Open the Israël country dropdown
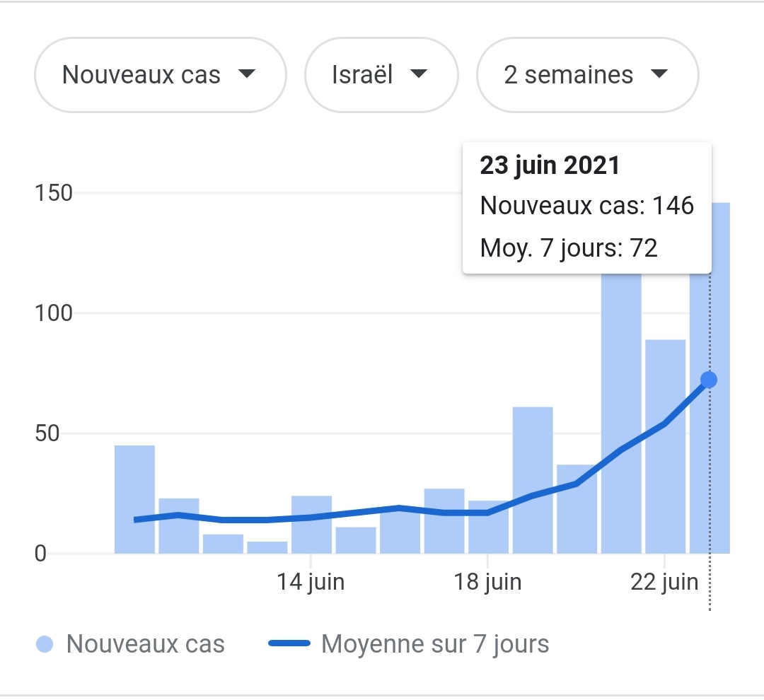The image size is (764, 700). [x=381, y=75]
